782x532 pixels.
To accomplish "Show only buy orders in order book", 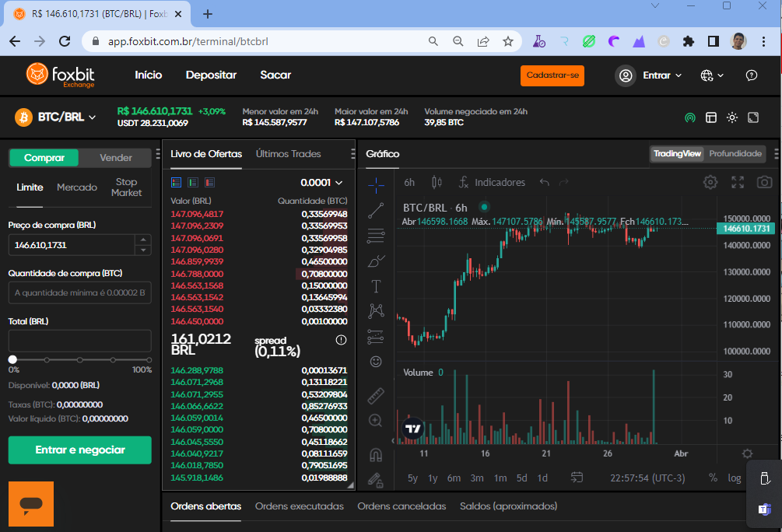I will [193, 183].
